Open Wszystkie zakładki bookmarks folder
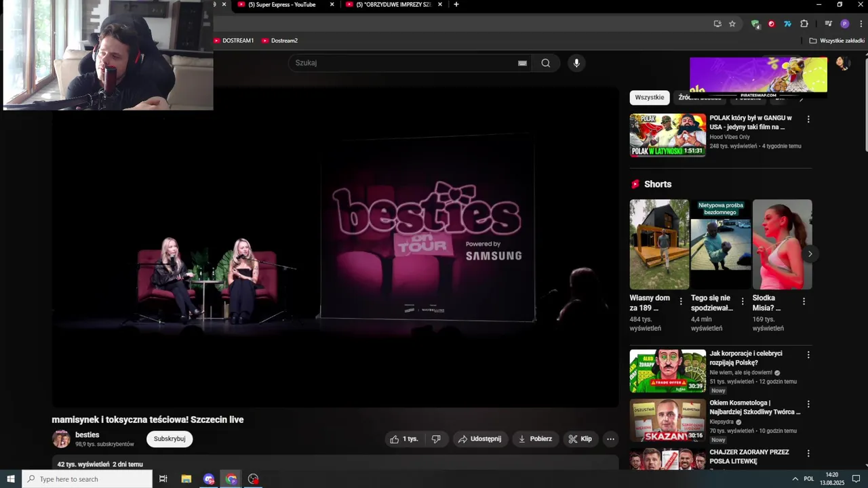The height and width of the screenshot is (488, 868). point(837,41)
